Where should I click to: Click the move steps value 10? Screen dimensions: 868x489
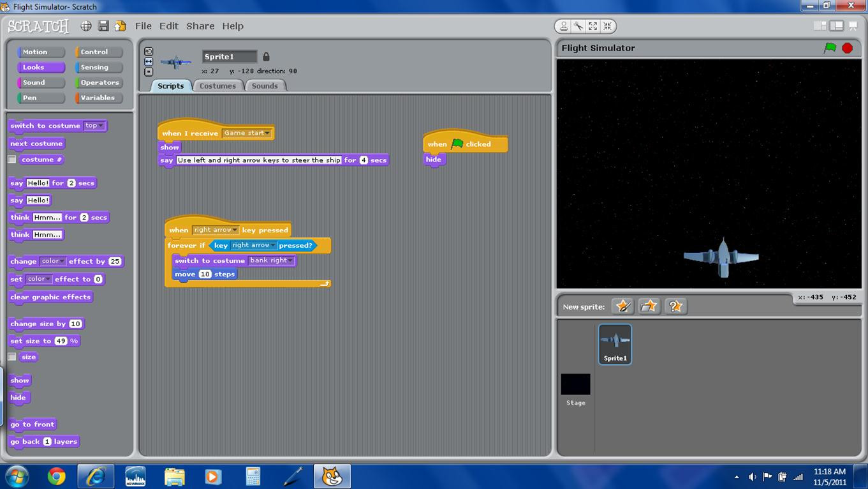point(205,274)
